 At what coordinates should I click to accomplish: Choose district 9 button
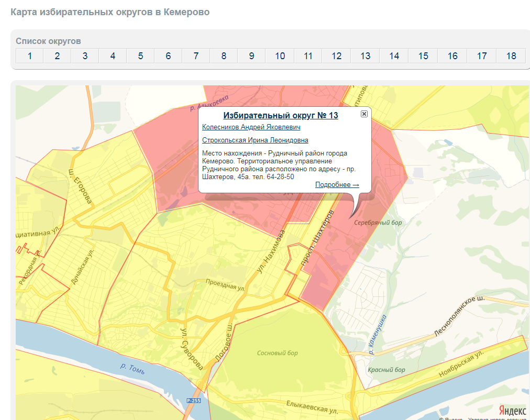(x=251, y=56)
